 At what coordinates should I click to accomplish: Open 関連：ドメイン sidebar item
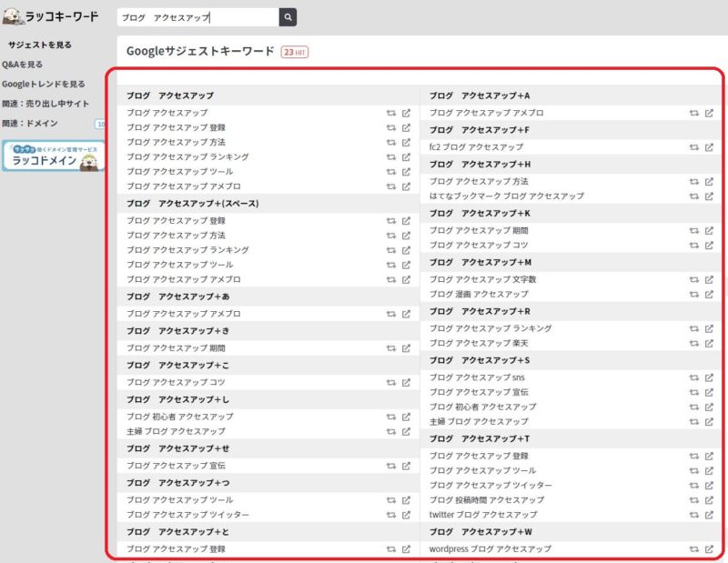tap(30, 123)
